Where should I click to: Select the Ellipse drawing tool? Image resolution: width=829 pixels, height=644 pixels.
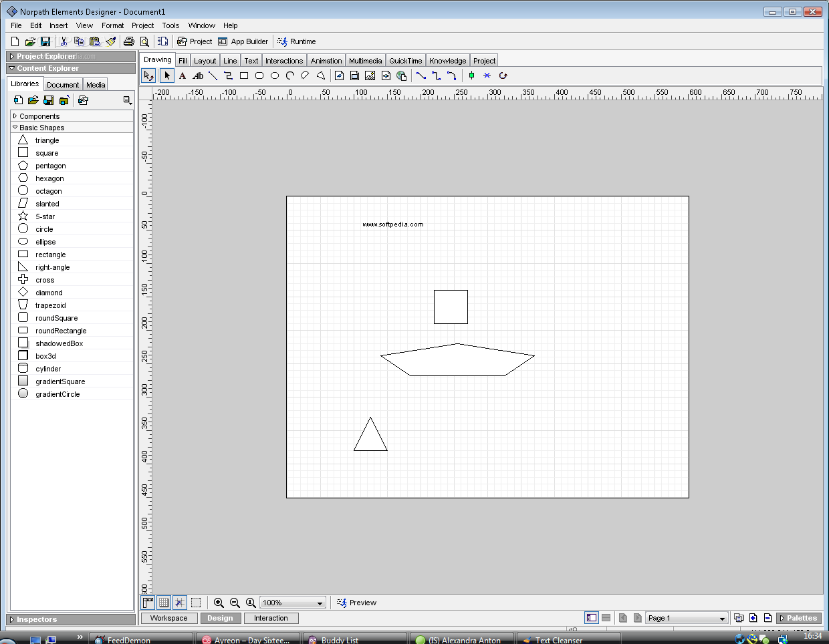[275, 75]
